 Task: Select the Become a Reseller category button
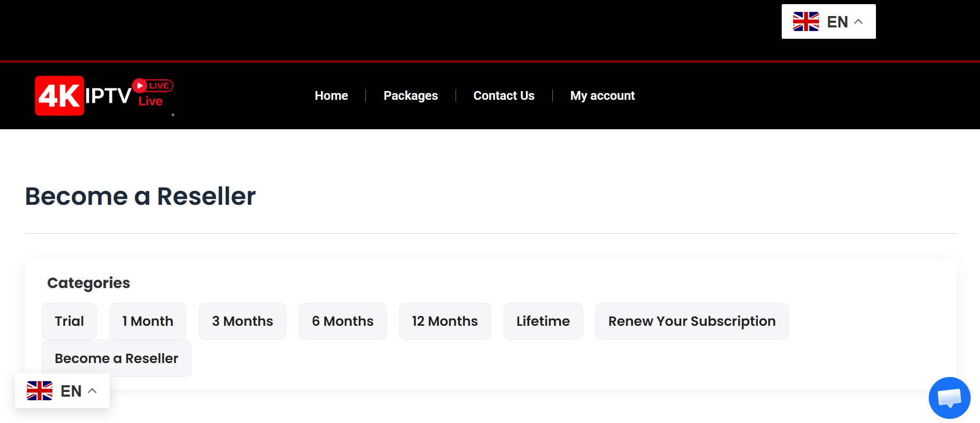(116, 358)
